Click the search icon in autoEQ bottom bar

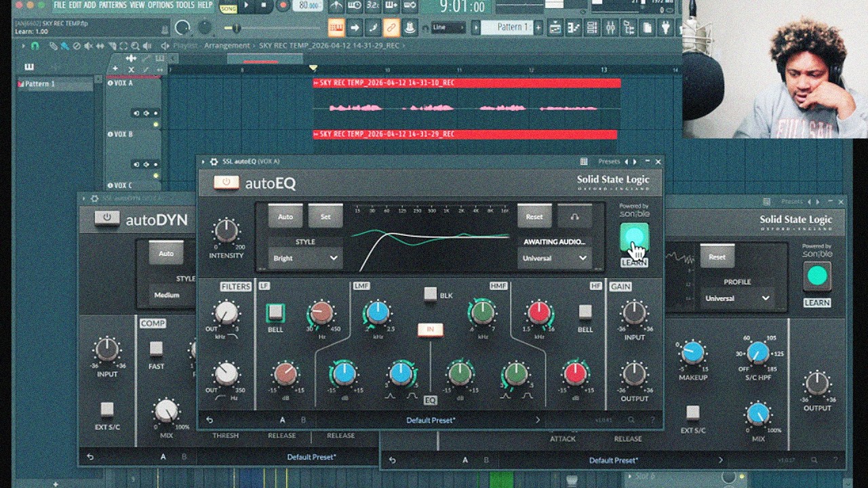coord(631,420)
